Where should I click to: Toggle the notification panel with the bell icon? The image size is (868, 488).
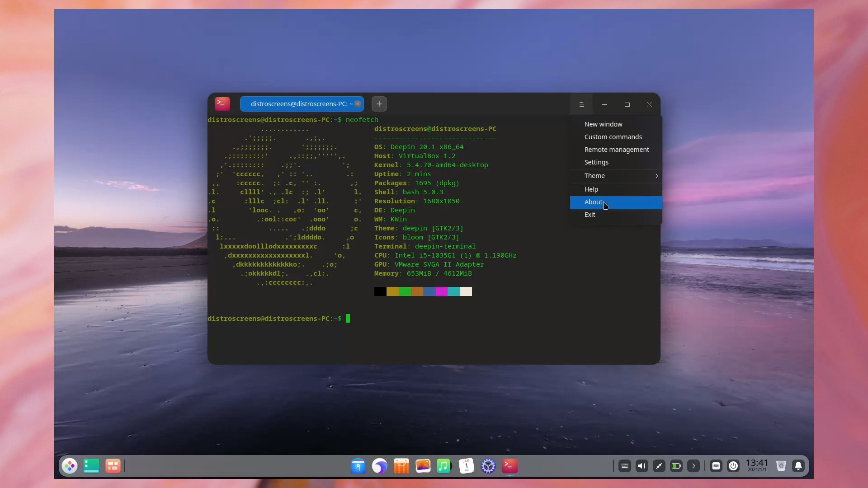coord(798,466)
